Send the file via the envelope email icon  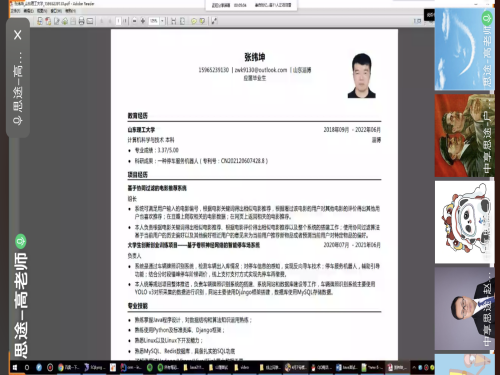point(90,21)
